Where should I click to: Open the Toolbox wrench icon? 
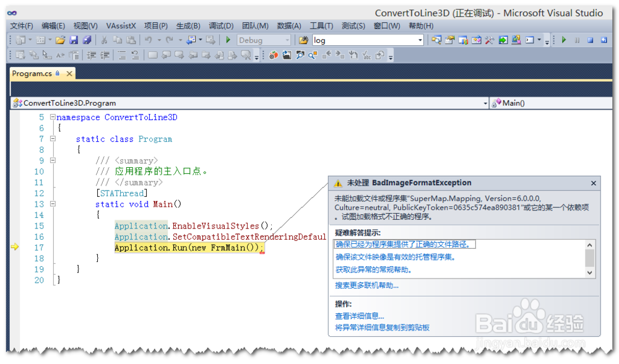pyautogui.click(x=490, y=40)
